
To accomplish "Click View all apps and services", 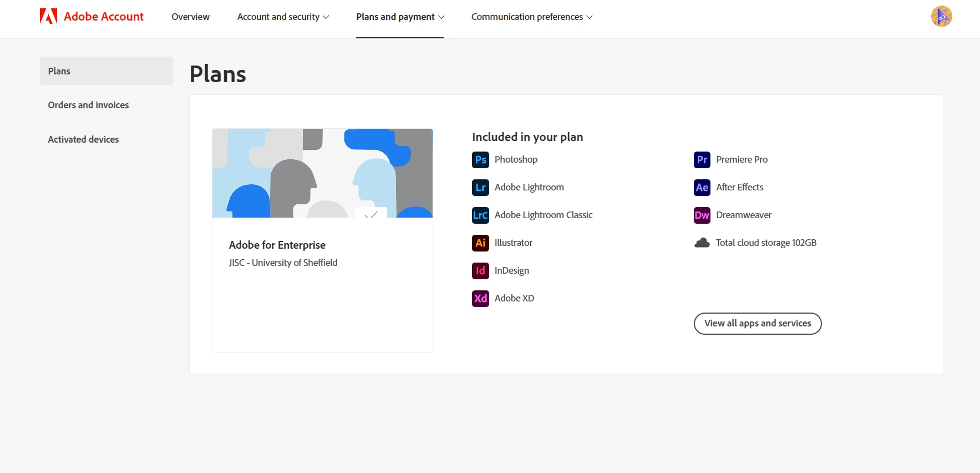I will pyautogui.click(x=758, y=324).
